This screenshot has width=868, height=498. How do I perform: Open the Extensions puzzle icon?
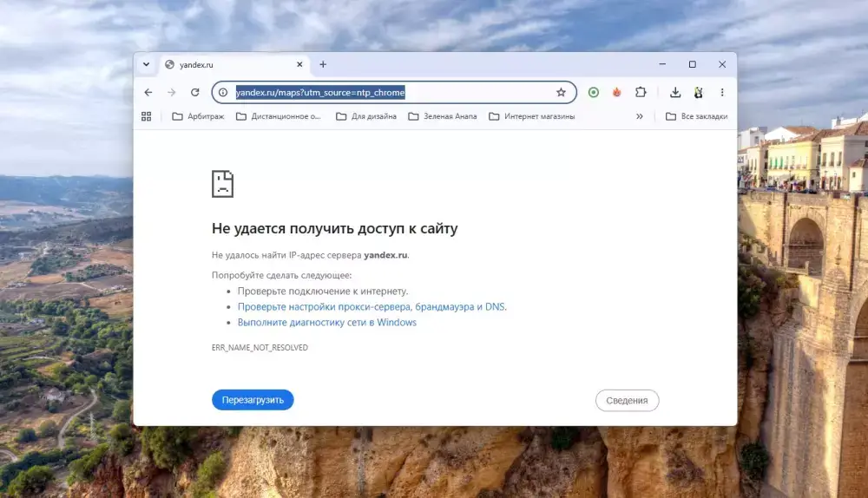(x=641, y=93)
